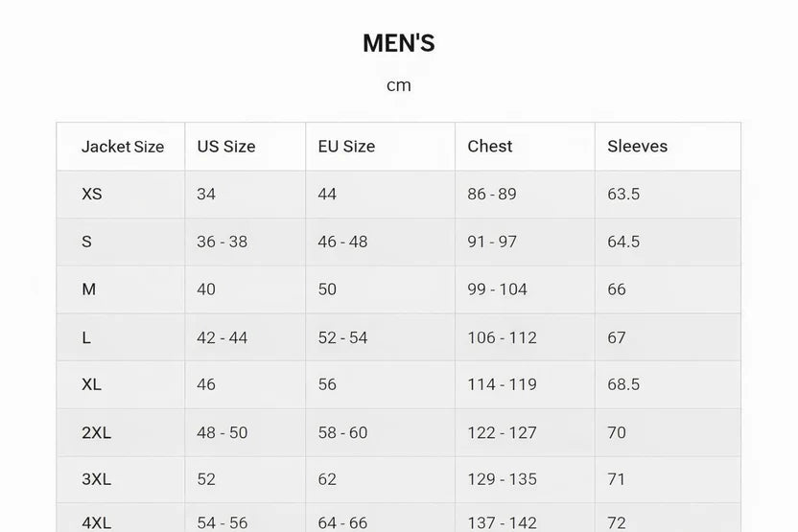This screenshot has height=532, width=798.
Task: Click sleeve length 68.5 cell
Action: click(623, 384)
